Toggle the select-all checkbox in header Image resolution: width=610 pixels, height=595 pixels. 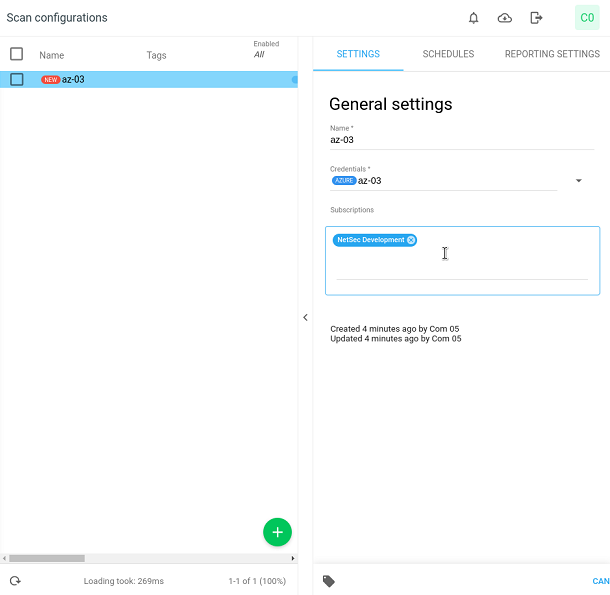coord(16,54)
